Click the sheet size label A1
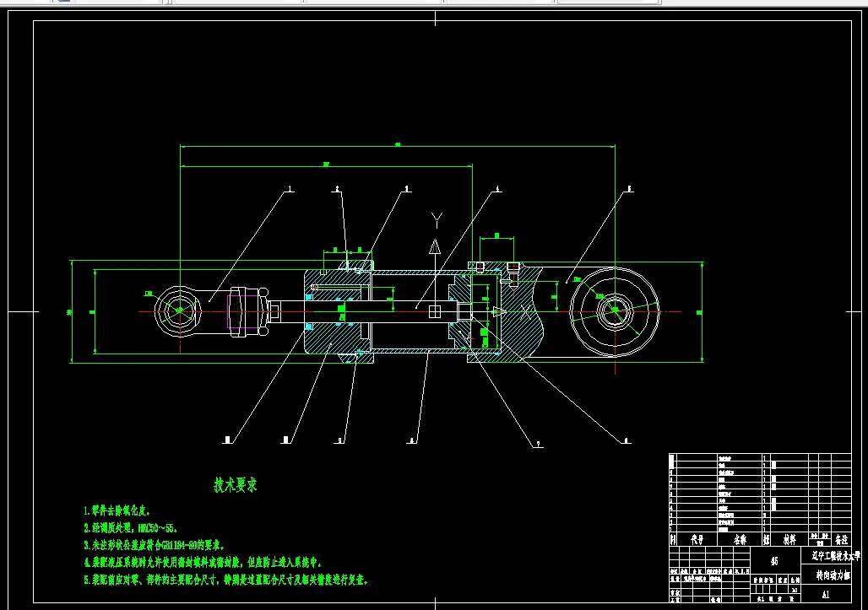 (x=826, y=595)
